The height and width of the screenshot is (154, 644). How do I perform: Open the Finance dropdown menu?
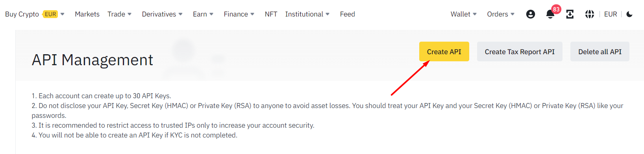[x=239, y=14]
